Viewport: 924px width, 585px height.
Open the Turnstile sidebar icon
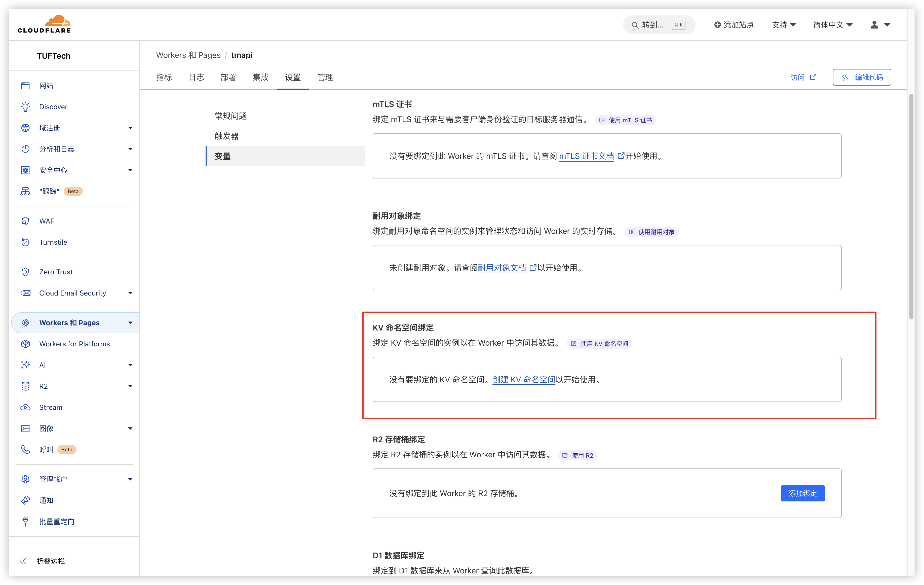coord(25,242)
